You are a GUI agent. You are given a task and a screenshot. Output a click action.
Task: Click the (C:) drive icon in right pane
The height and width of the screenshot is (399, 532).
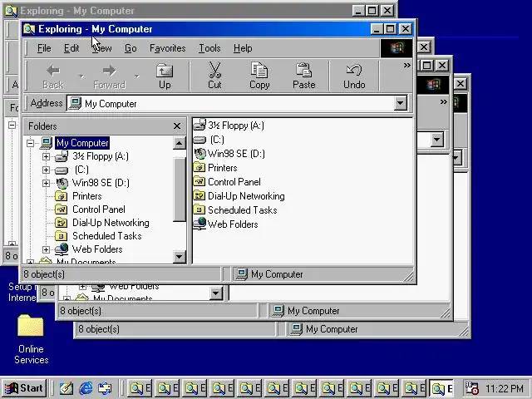click(199, 140)
